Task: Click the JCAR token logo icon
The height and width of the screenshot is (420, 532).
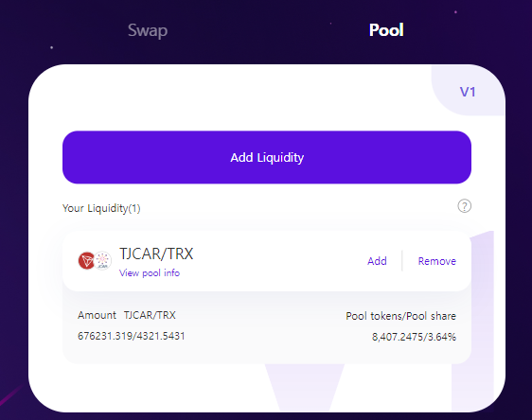Action: (x=102, y=261)
